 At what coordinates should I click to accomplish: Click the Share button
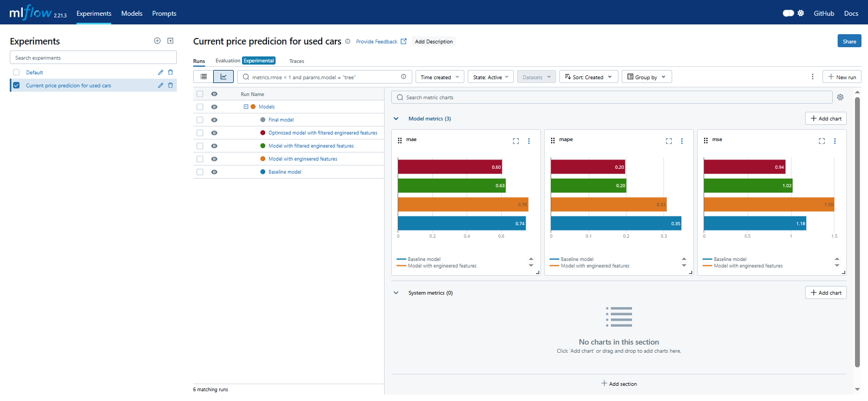point(849,41)
